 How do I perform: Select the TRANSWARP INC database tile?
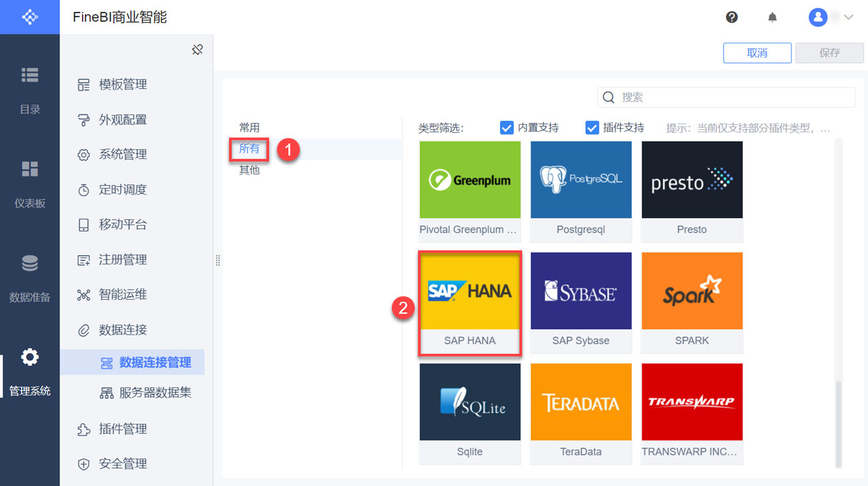pyautogui.click(x=692, y=414)
